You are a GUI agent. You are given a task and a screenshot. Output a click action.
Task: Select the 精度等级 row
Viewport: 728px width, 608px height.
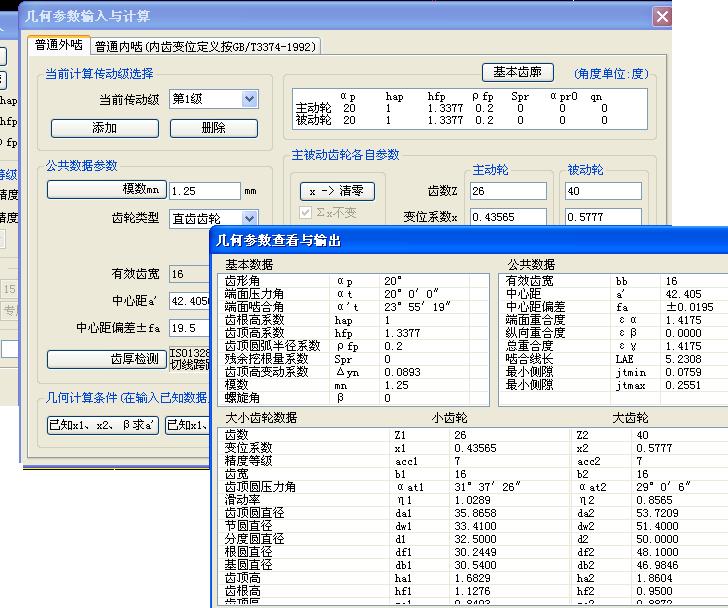pos(473,461)
